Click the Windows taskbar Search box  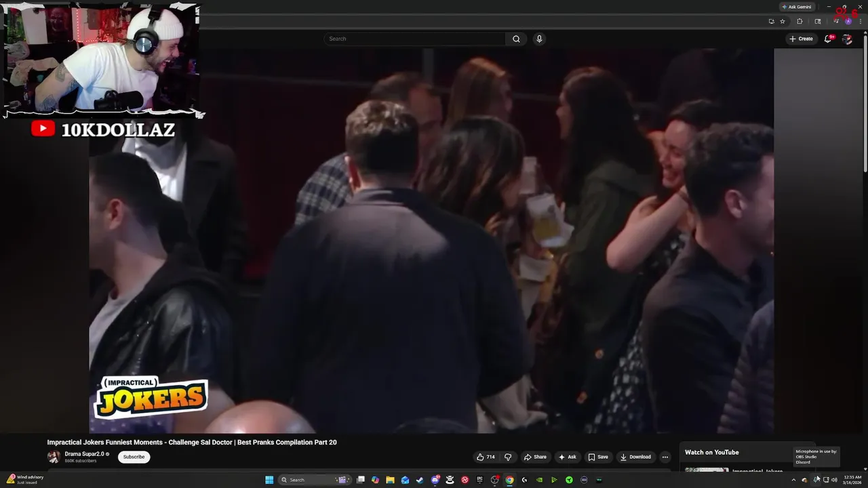tap(314, 480)
